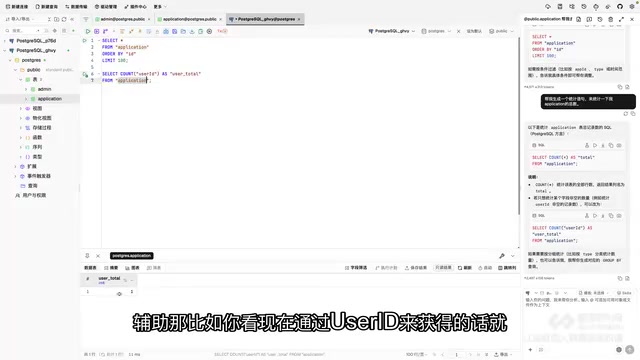Switch to application@postgres.public tab
640x360 pixels.
189,19
